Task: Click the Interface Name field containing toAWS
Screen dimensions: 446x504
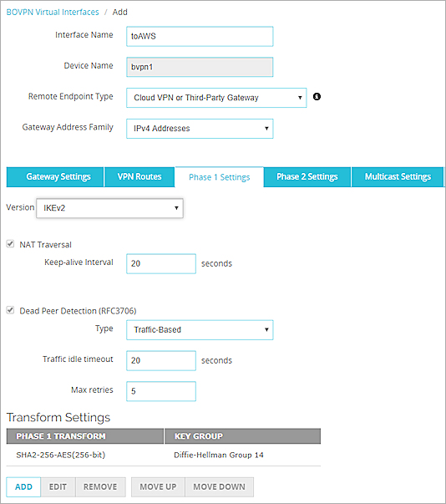Action: [200, 36]
